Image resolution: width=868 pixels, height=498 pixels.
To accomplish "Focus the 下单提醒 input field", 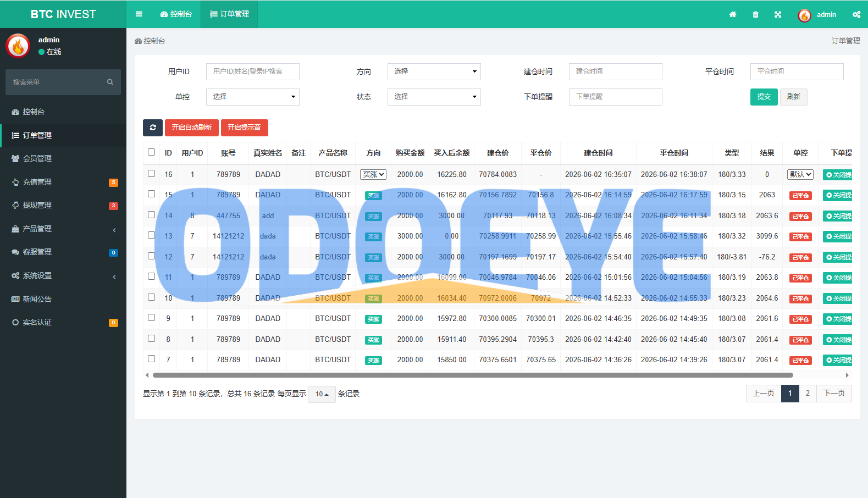I will (x=616, y=97).
